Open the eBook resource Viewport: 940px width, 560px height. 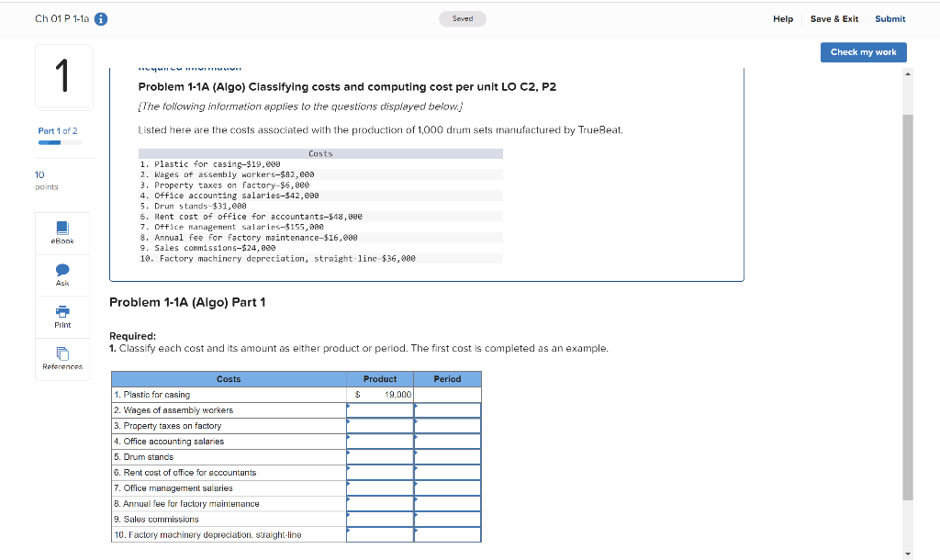click(x=62, y=233)
